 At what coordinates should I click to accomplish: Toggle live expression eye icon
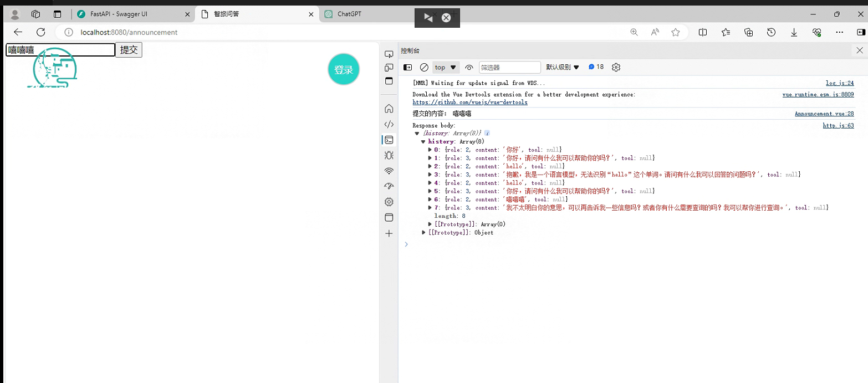(x=469, y=67)
